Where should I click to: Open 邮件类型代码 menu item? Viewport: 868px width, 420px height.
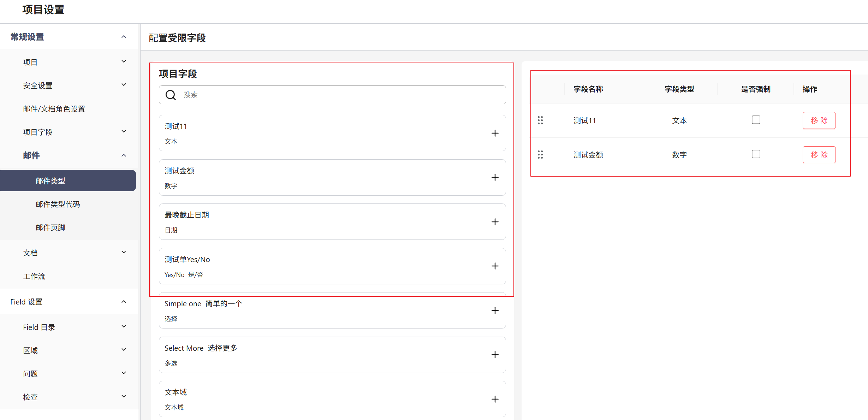point(58,204)
